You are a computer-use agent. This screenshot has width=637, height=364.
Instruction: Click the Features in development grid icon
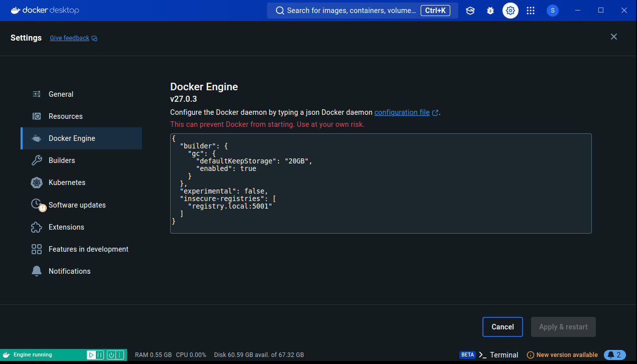point(37,249)
